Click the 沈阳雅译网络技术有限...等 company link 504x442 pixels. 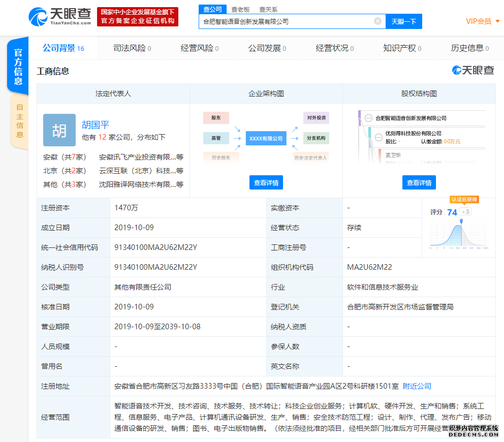click(x=141, y=184)
